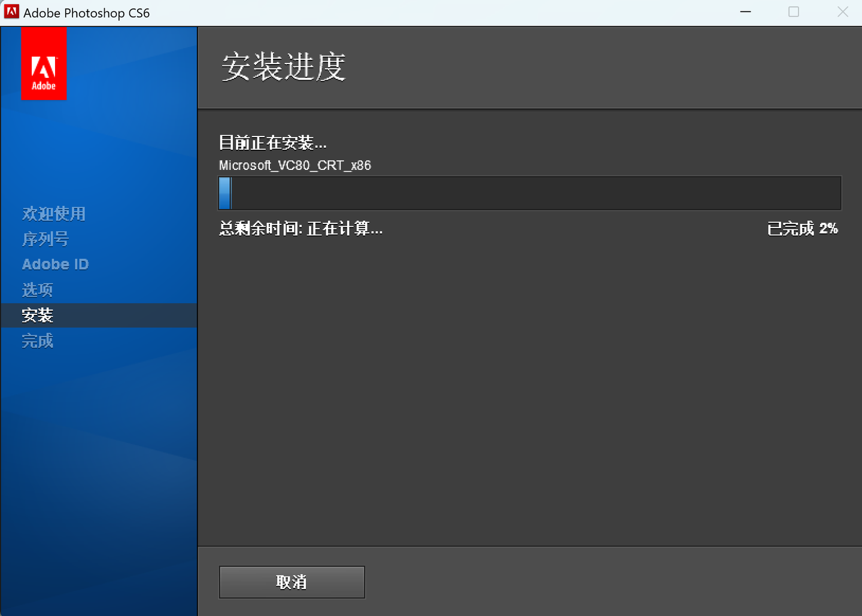Close the Photoshop CS6 installer window
862x616 pixels.
(843, 12)
